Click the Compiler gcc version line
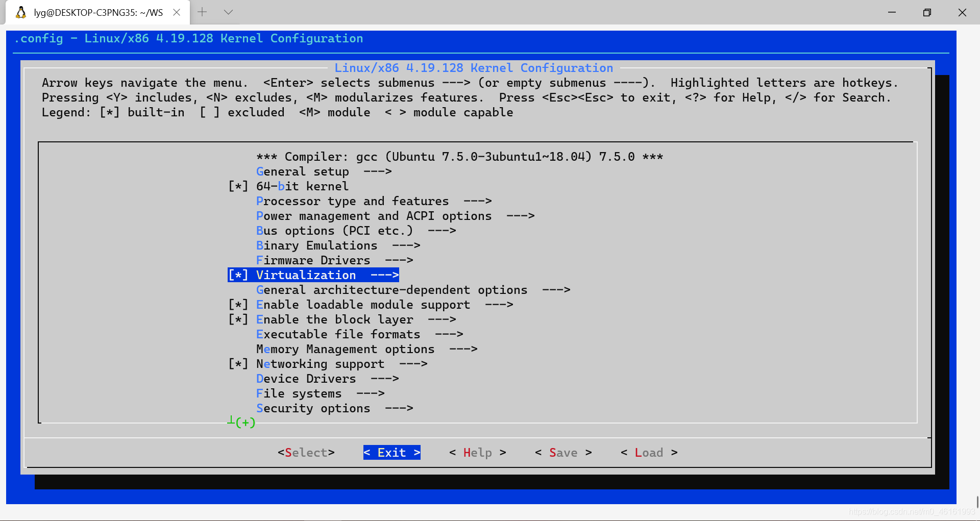The height and width of the screenshot is (521, 980). point(459,157)
